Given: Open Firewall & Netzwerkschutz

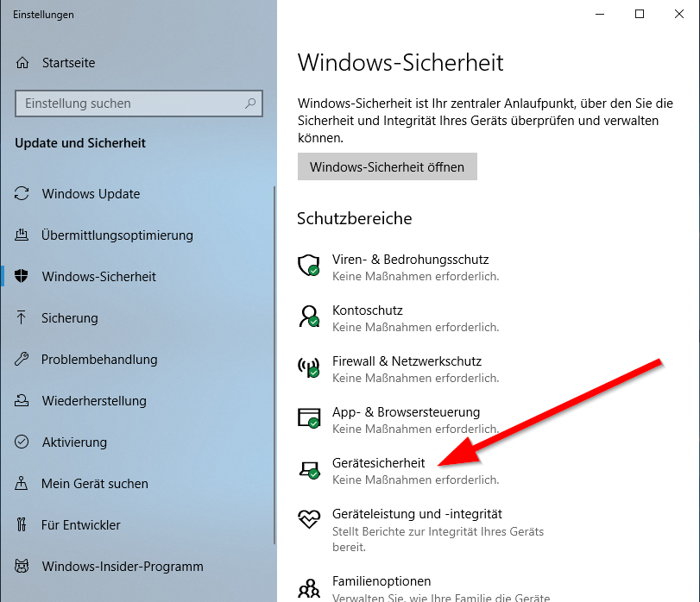Looking at the screenshot, I should 407,361.
